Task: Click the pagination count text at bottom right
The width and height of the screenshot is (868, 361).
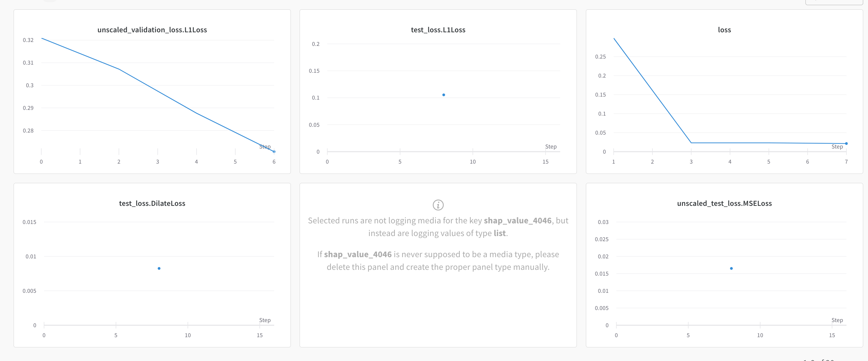Action: pos(819,360)
